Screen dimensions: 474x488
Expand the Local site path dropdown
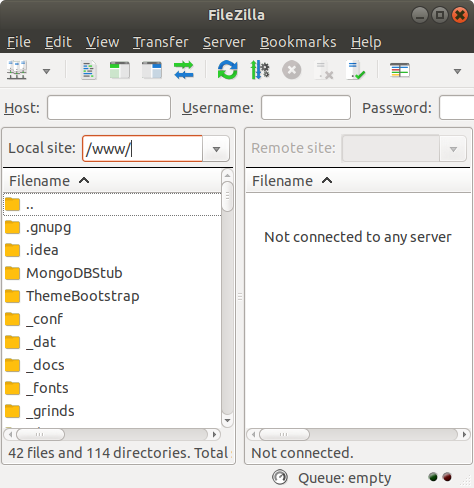pyautogui.click(x=216, y=149)
